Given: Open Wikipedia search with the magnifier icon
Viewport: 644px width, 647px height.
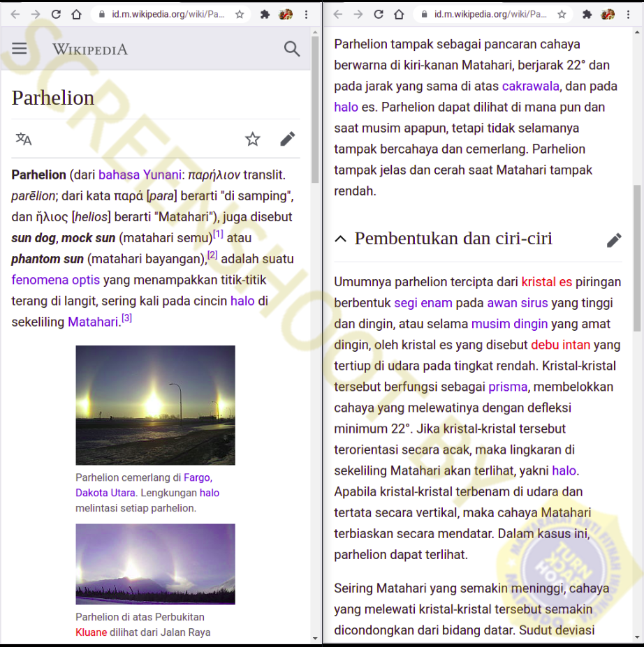Looking at the screenshot, I should [292, 49].
